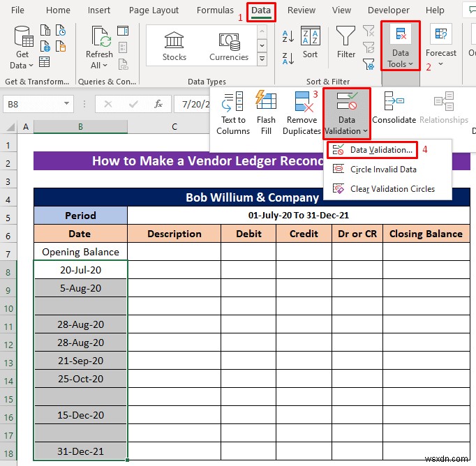The width and height of the screenshot is (476, 466).
Task: Click From Web icon
Action: (x=45, y=47)
